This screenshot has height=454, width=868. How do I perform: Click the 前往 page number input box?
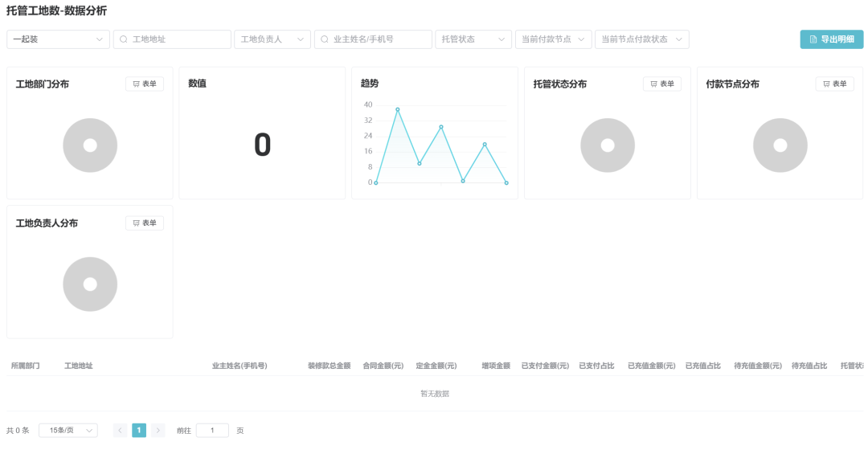tap(212, 431)
